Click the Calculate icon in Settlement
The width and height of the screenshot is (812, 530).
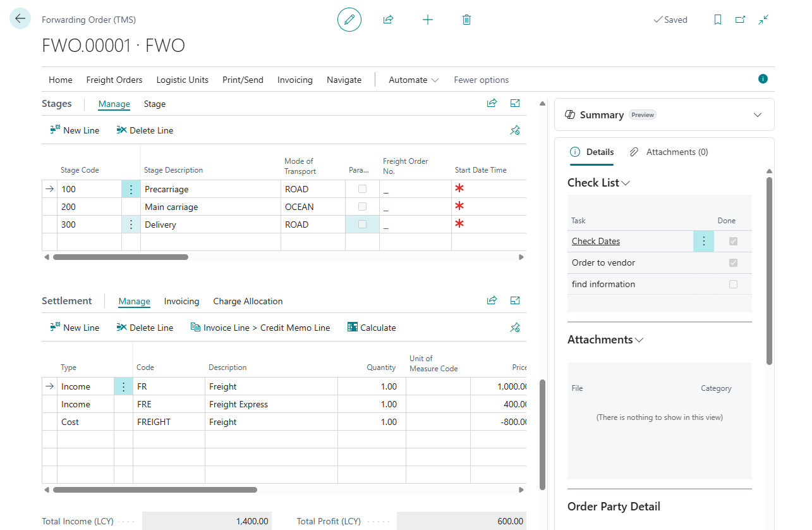353,327
